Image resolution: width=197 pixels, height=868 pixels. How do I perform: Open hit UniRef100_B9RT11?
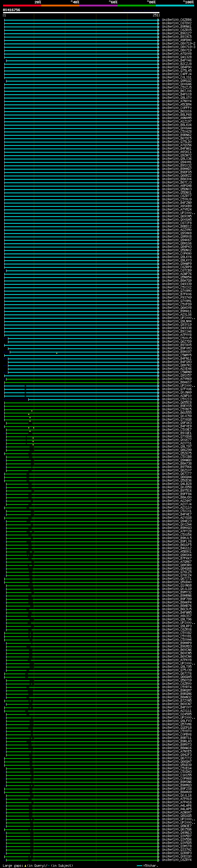[177, 737]
